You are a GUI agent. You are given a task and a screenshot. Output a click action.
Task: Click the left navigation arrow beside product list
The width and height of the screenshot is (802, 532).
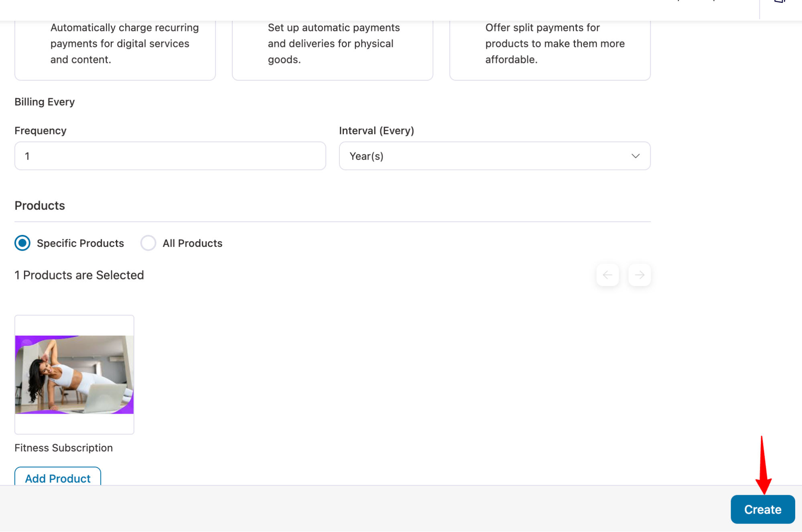pyautogui.click(x=607, y=275)
